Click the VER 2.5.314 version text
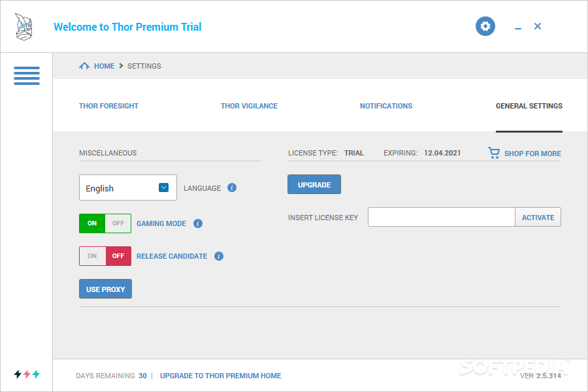Screen dimensions: 588x392 tap(540, 376)
